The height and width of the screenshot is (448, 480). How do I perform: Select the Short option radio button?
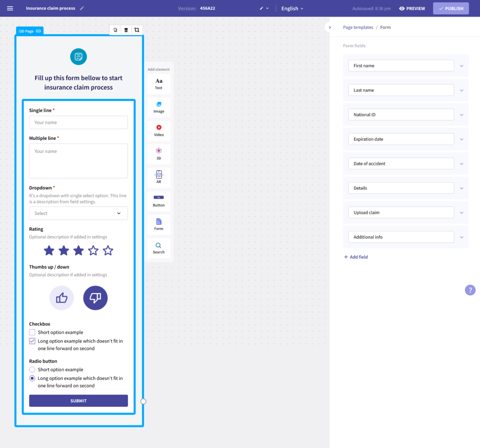point(32,369)
